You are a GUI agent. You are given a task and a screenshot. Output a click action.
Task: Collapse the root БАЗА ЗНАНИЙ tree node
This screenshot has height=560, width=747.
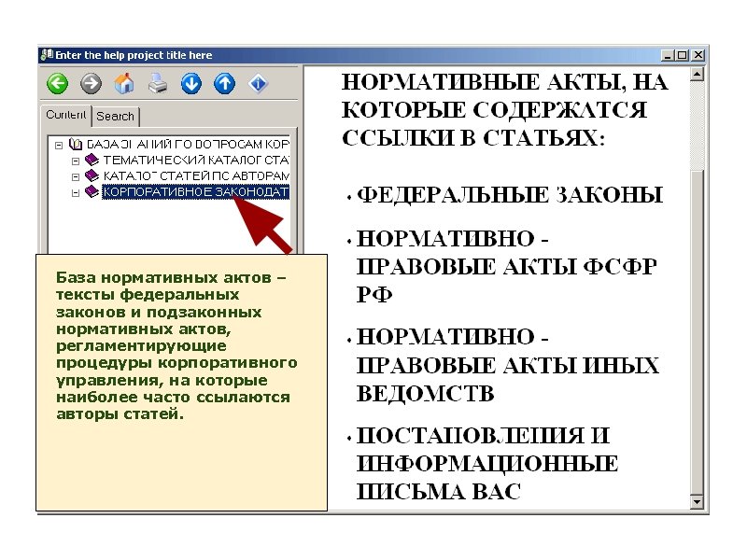pos(59,145)
